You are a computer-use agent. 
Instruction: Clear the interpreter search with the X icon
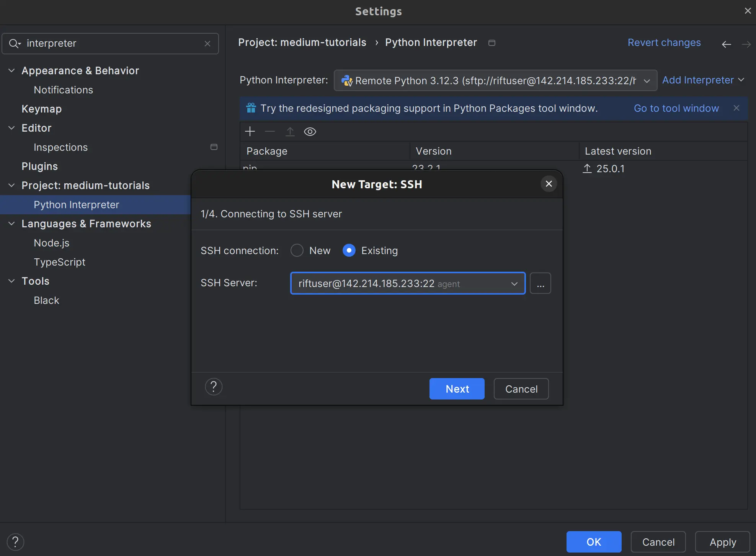[207, 43]
